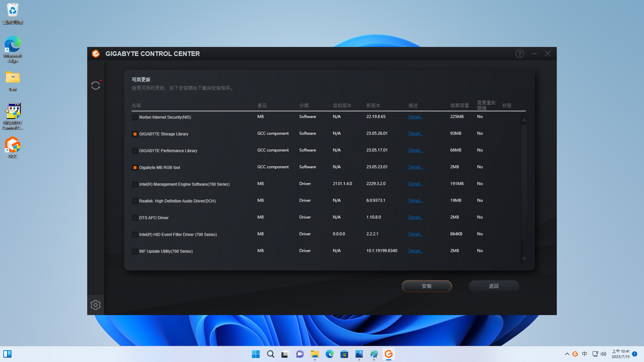Open Detail link for GIGABYTE Performance Library
This screenshot has height=362, width=644.
click(x=415, y=150)
